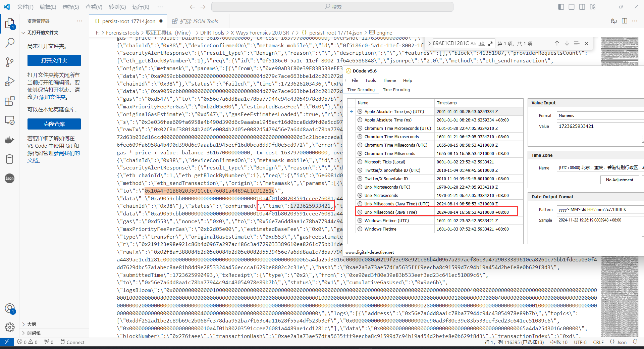Image resolution: width=644 pixels, height=349 pixels.
Task: Toggle regular expression search in find widget
Action: click(490, 43)
